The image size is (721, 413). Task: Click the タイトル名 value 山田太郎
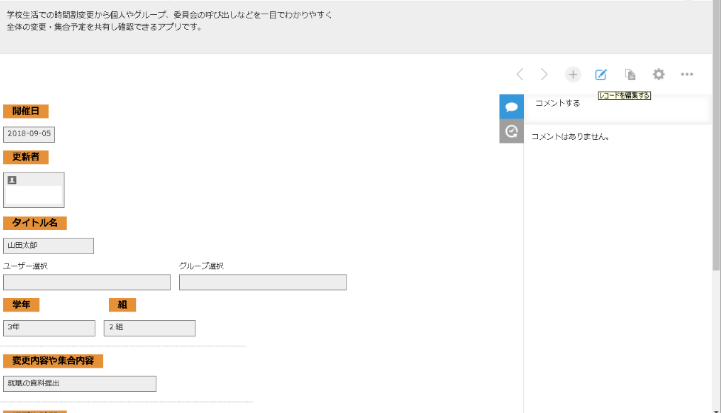(x=48, y=246)
